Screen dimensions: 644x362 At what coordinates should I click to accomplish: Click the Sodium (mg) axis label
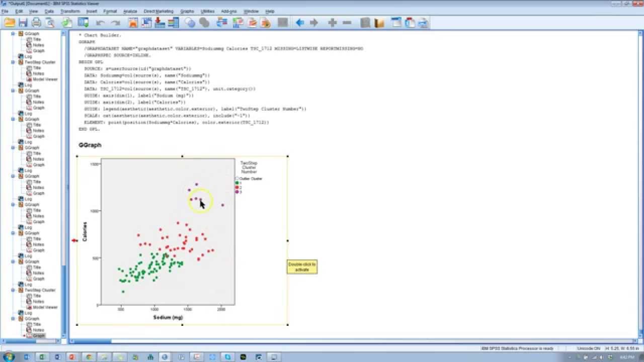point(168,318)
